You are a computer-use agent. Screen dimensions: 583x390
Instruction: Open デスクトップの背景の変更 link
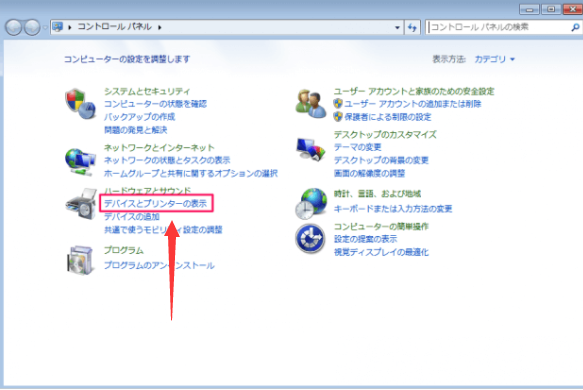click(x=381, y=160)
